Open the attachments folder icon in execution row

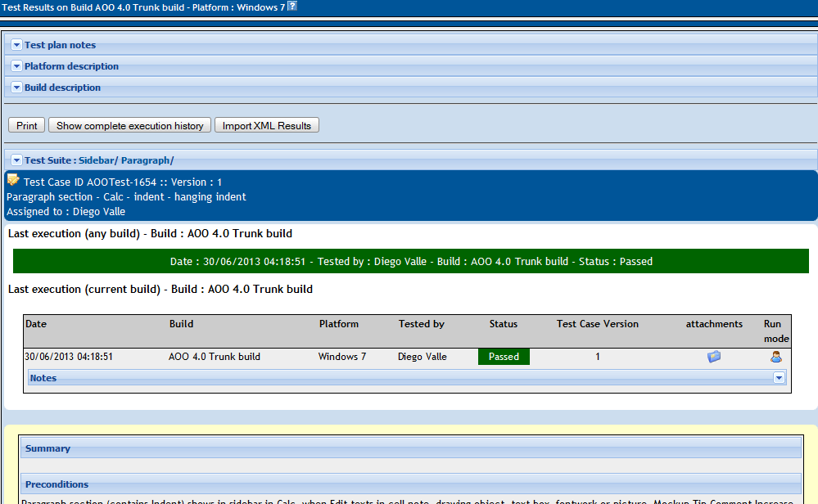(x=714, y=357)
